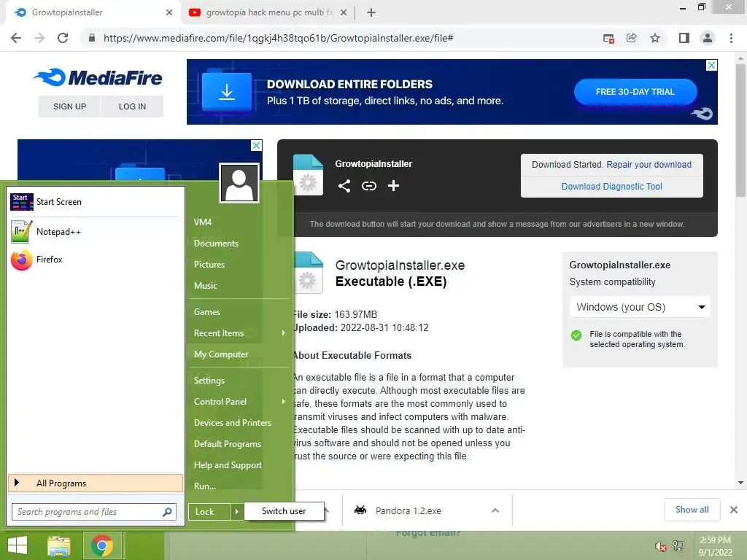Click the taskbar clock showing 2:59 PM
The height and width of the screenshot is (560, 747).
[715, 546]
